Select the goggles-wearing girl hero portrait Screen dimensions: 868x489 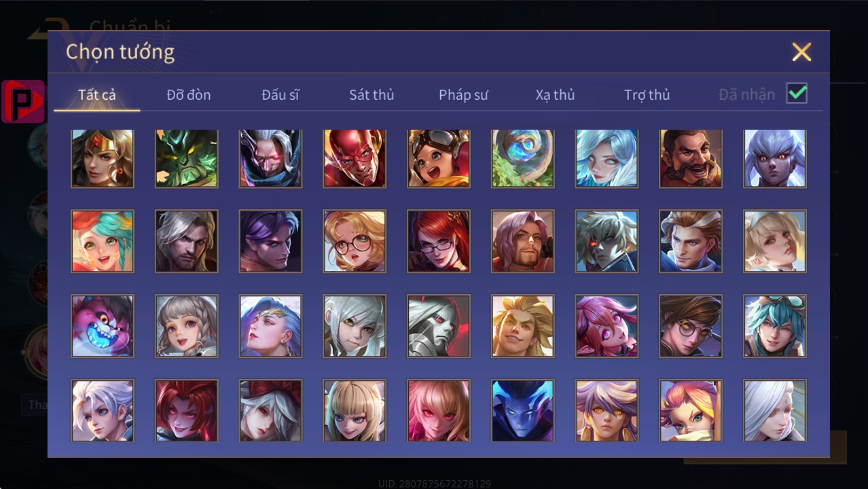[x=439, y=158]
